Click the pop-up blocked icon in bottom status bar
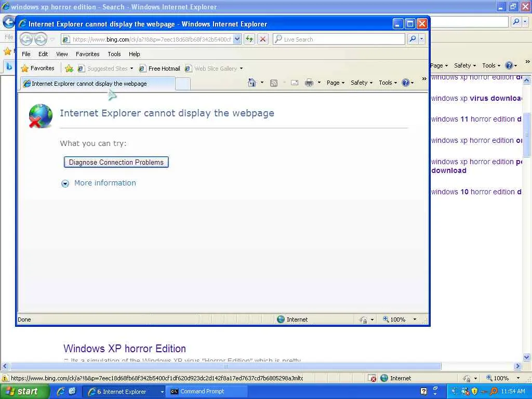 tap(372, 378)
